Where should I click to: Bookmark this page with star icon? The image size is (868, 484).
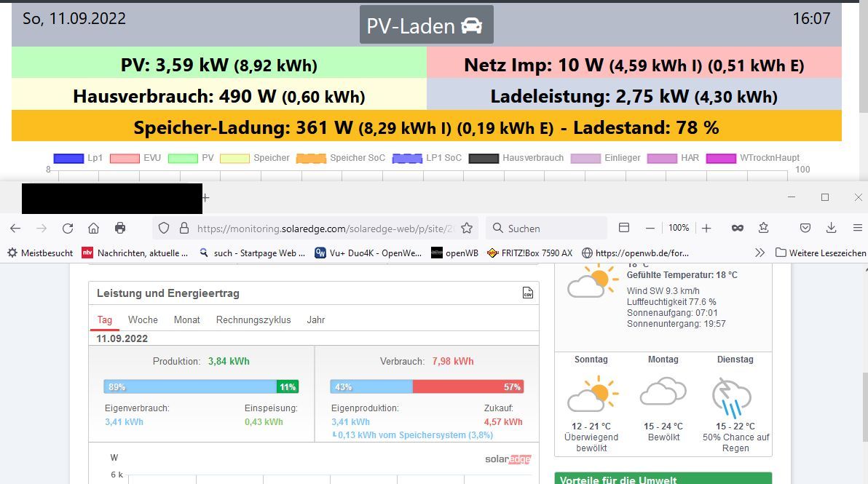pyautogui.click(x=467, y=229)
